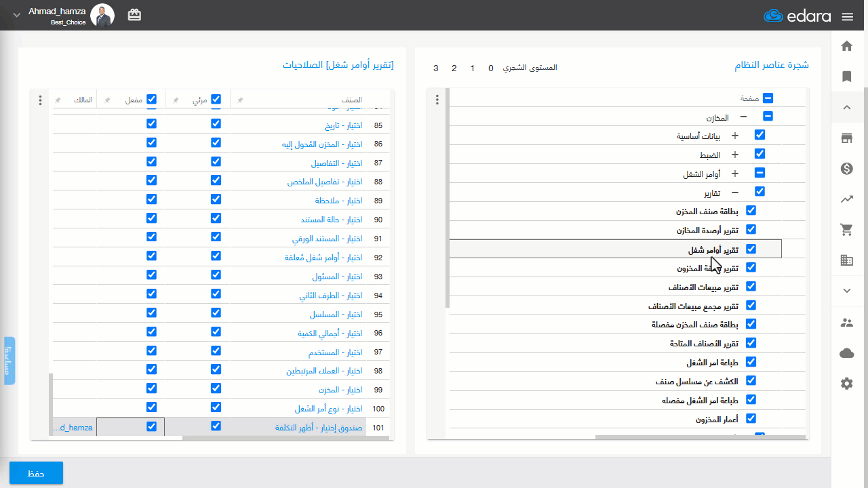Collapse the 'المخازن' tree node
The image size is (868, 488).
point(743,117)
